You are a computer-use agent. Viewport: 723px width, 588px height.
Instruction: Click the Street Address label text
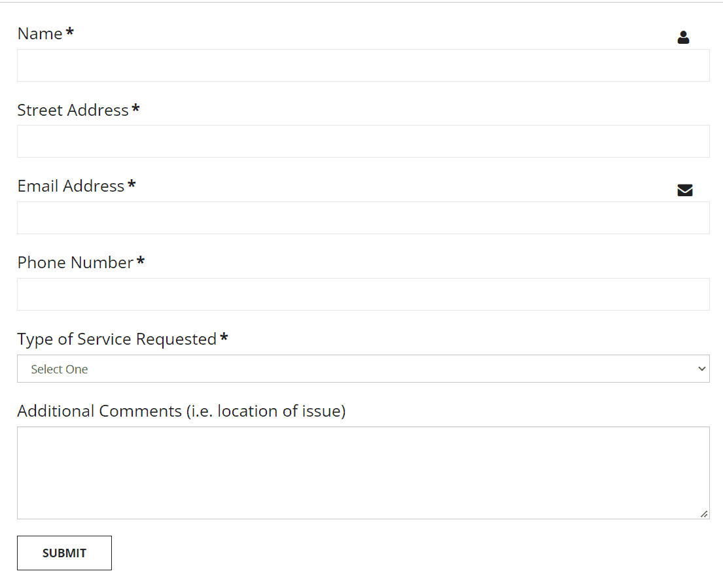73,110
